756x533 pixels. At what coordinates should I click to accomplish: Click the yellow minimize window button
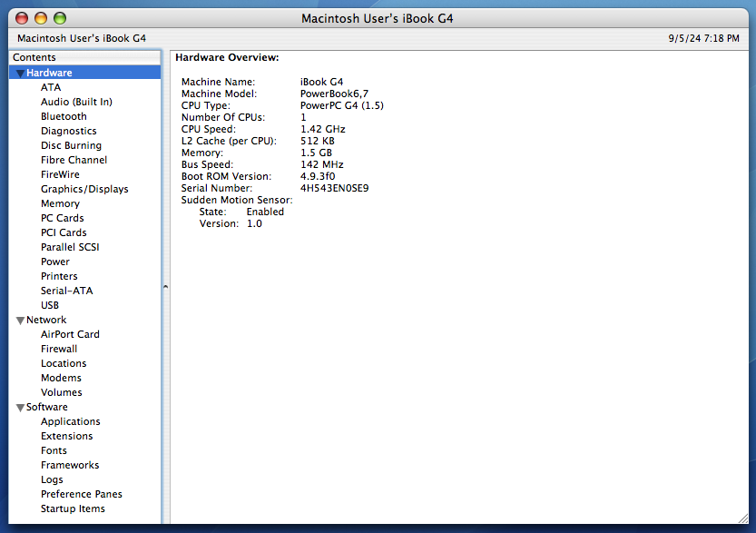(x=41, y=18)
